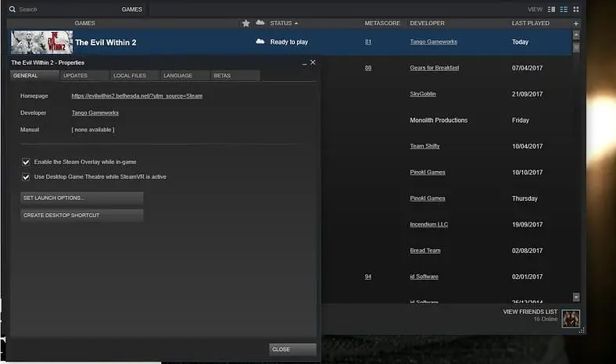Screen dimensions: 616x364
Task: Click library scrollbar down arrow
Action: [x=576, y=297]
